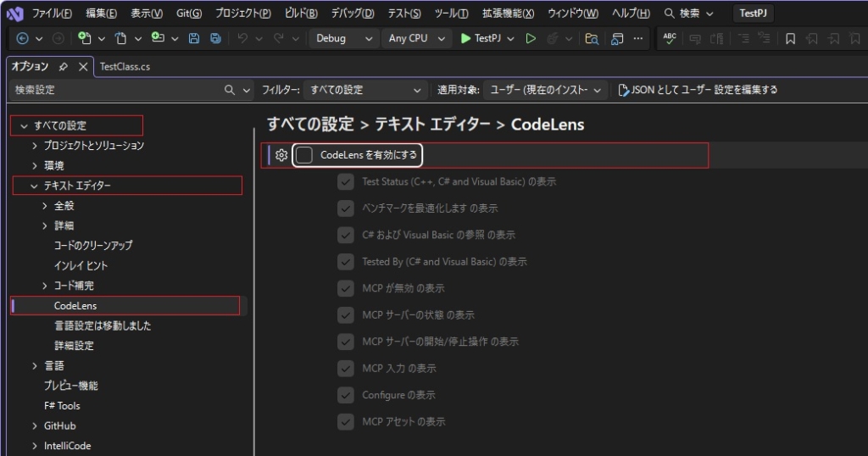Image resolution: width=868 pixels, height=456 pixels.
Task: Toggle MCP サーバーの状態 の表示 checkbox
Action: 345,315
